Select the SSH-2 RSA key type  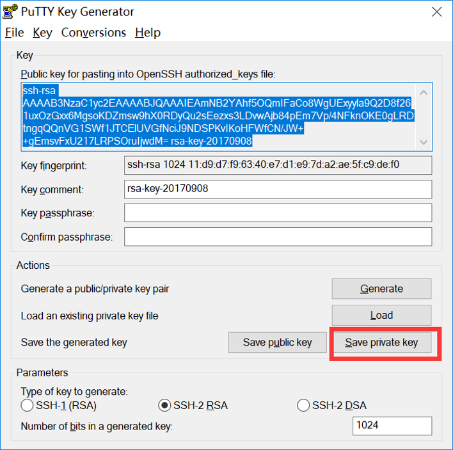coord(193,405)
